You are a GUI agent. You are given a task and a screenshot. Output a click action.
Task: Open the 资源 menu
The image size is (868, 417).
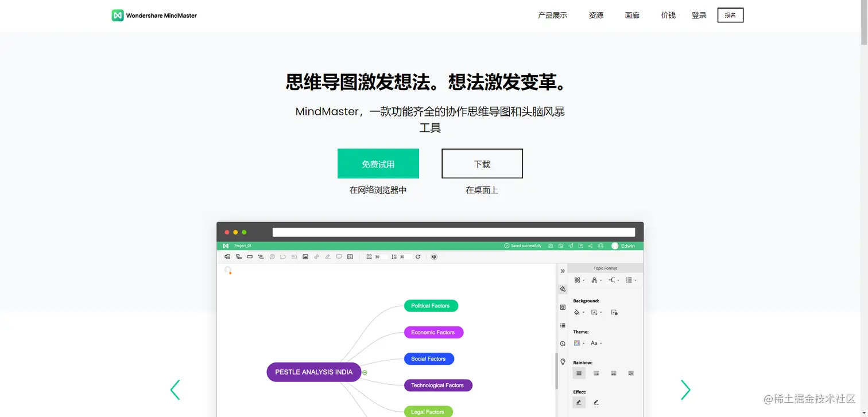[596, 15]
